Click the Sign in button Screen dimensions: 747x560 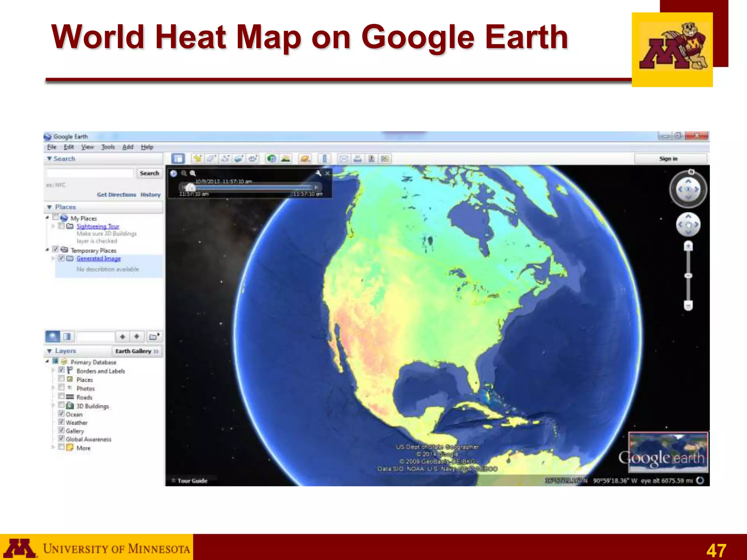point(670,159)
